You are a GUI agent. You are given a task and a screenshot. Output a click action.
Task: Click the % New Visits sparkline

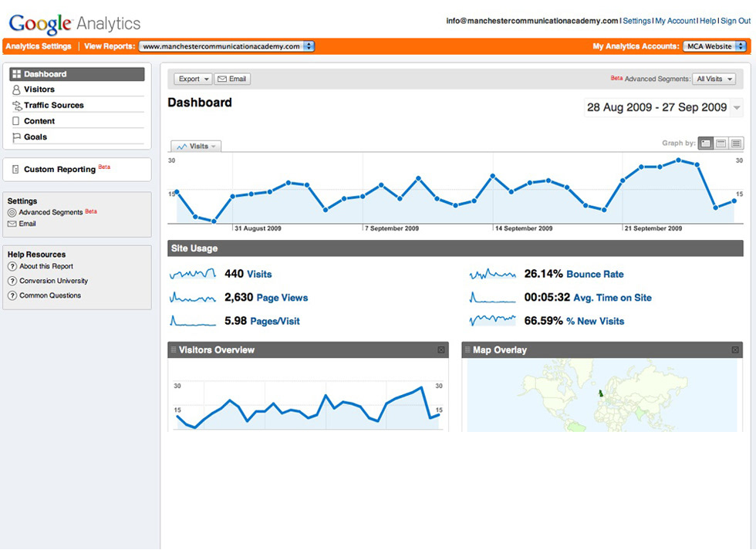[x=493, y=321]
